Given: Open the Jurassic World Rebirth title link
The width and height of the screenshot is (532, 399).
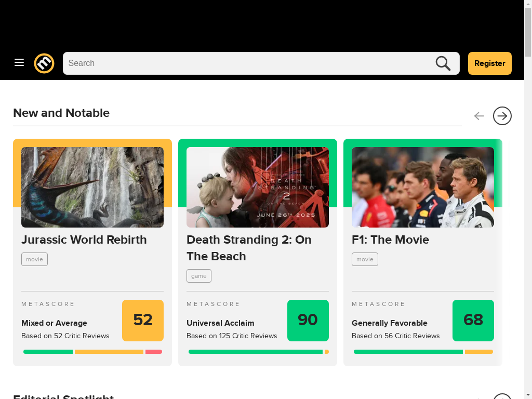Looking at the screenshot, I should [x=84, y=240].
